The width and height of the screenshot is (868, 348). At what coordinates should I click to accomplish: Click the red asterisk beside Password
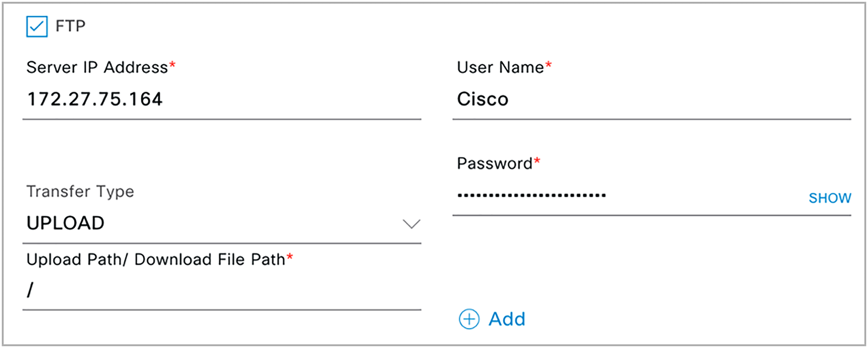537,161
